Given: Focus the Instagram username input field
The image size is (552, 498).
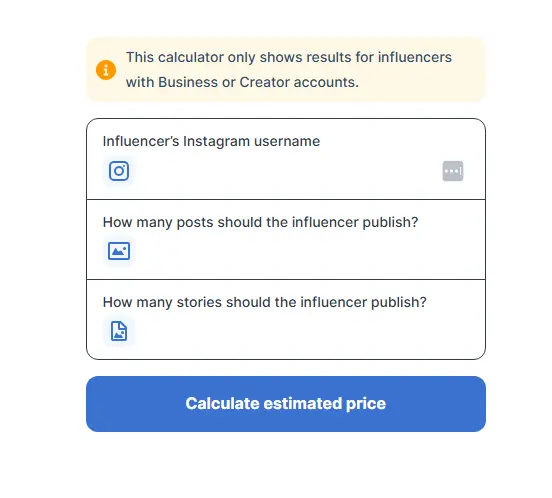Looking at the screenshot, I should click(286, 171).
